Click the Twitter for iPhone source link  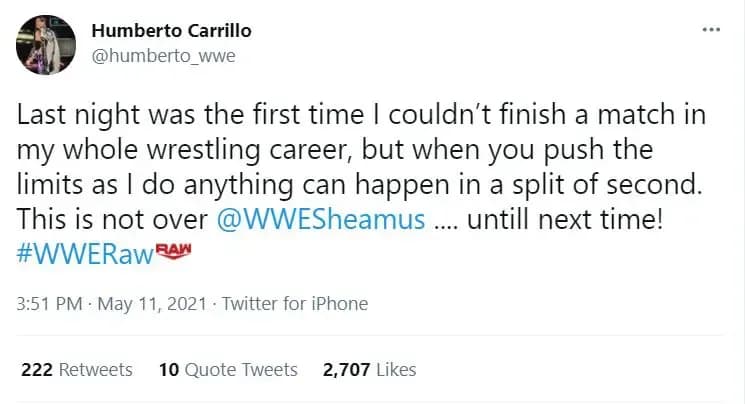click(295, 304)
